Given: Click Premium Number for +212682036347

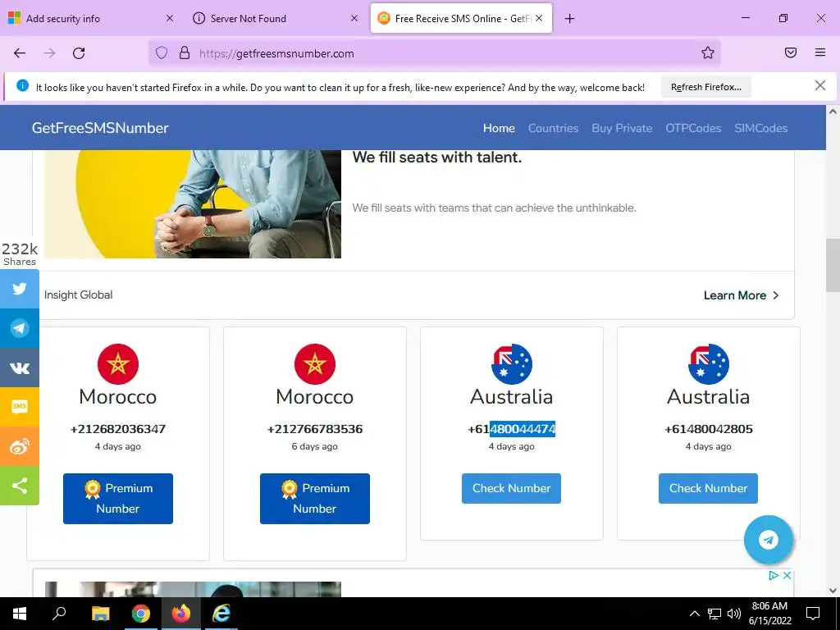Looking at the screenshot, I should click(118, 498).
